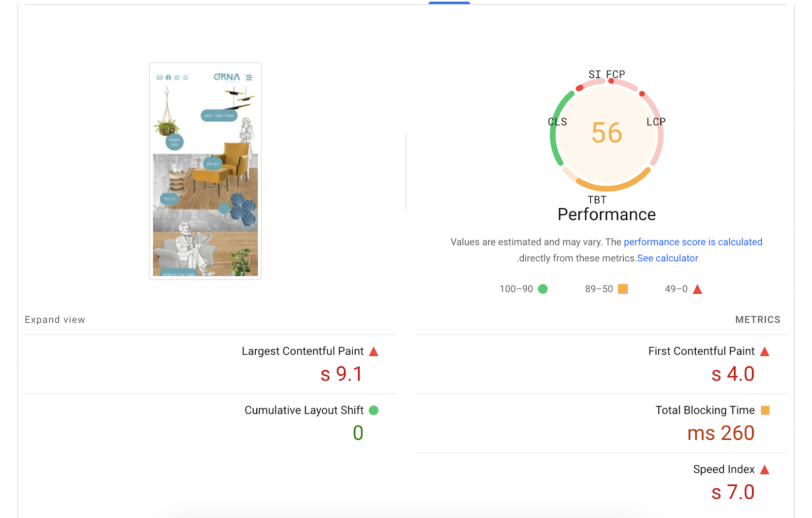Click the mobile page screenshot thumbnail
Image resolution: width=812 pixels, height=518 pixels.
pyautogui.click(x=205, y=171)
